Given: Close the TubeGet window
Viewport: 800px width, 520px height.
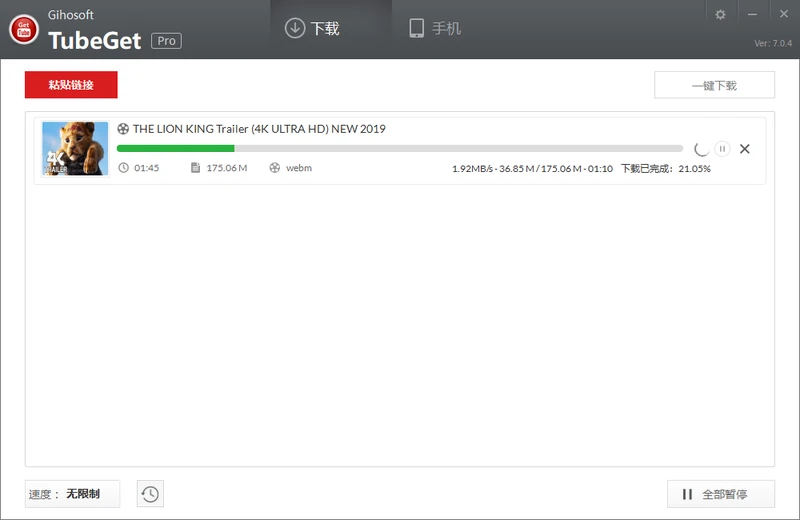Looking at the screenshot, I should [784, 14].
